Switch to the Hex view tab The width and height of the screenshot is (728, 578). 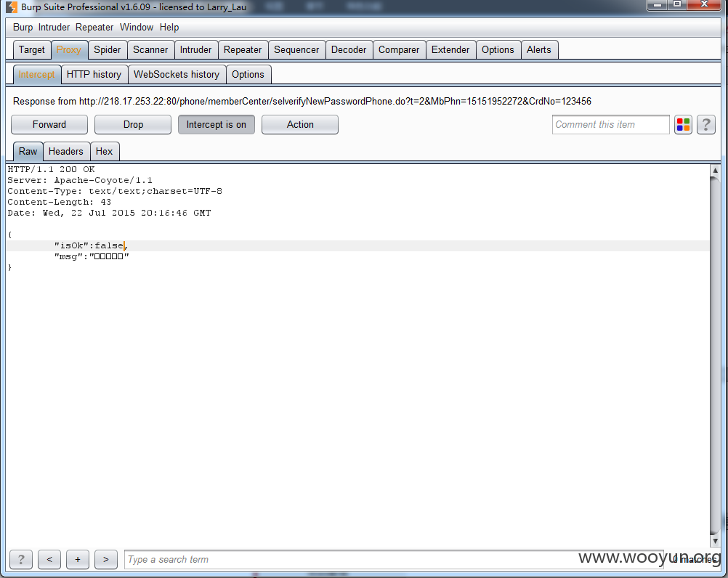coord(105,151)
